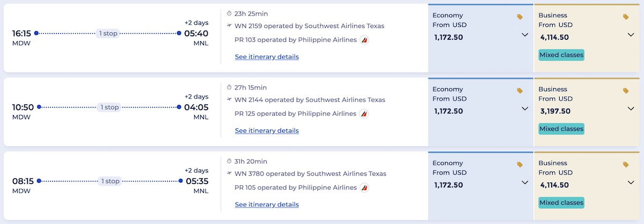
Task: Open itinerary details for the 10:50 departure
Action: coord(267,131)
